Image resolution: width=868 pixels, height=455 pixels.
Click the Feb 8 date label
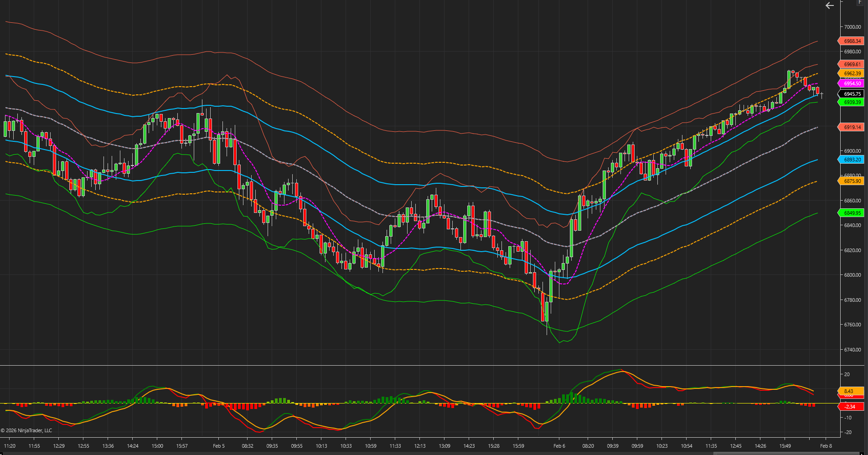coord(826,446)
